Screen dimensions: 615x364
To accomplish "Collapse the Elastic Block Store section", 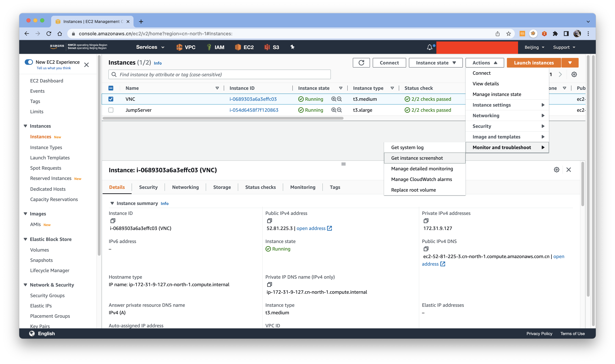I will 25,239.
